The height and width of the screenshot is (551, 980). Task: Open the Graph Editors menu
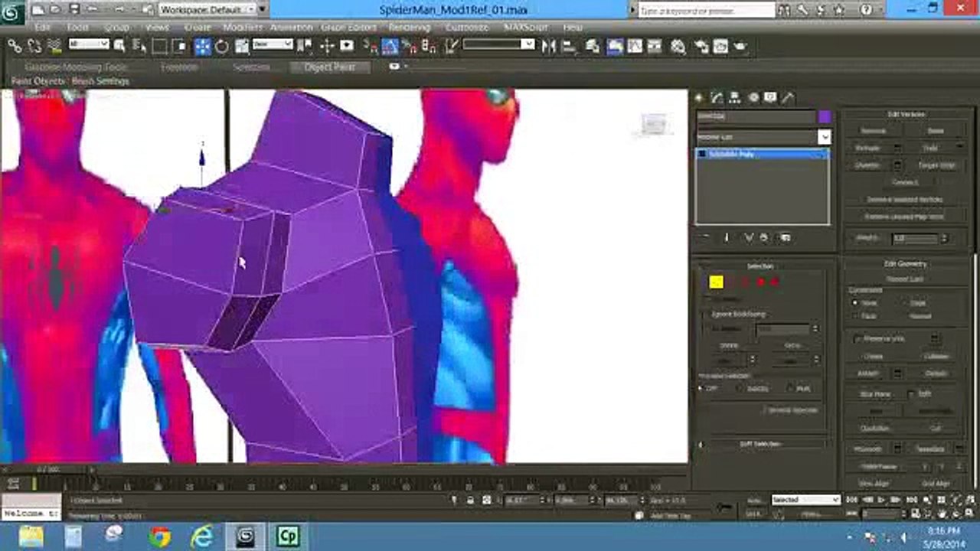348,27
